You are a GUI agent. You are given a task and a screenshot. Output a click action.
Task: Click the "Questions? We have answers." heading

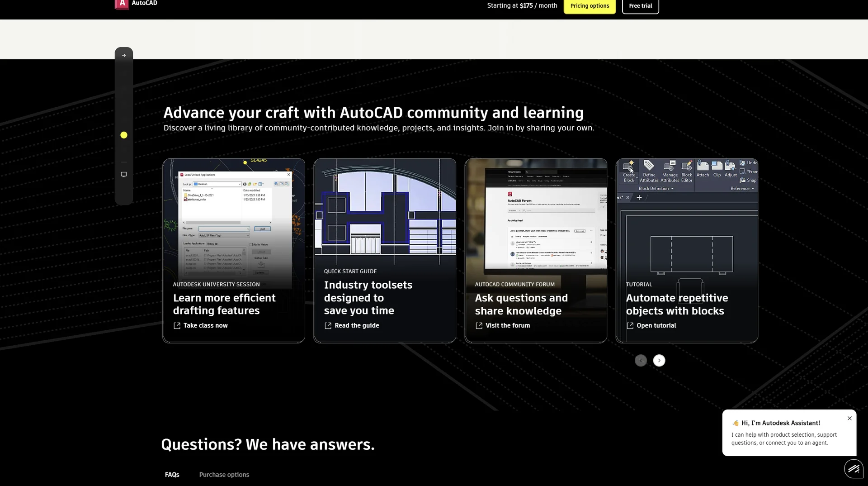[268, 445]
